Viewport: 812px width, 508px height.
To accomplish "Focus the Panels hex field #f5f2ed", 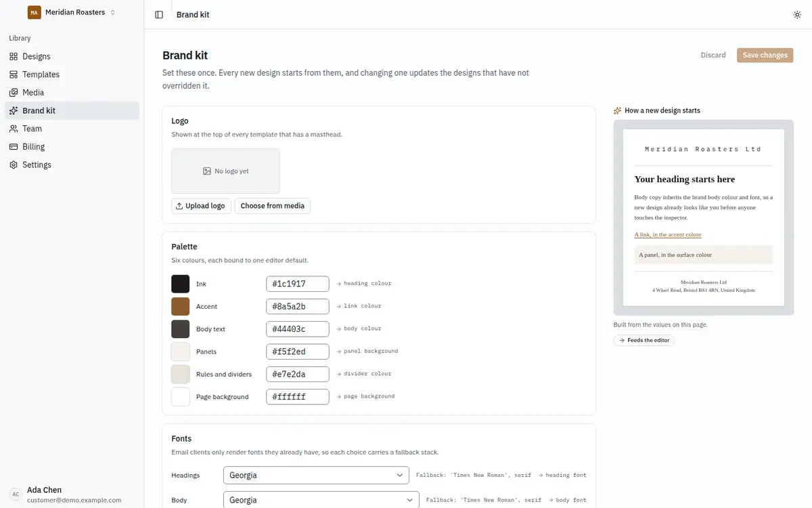I will [298, 352].
